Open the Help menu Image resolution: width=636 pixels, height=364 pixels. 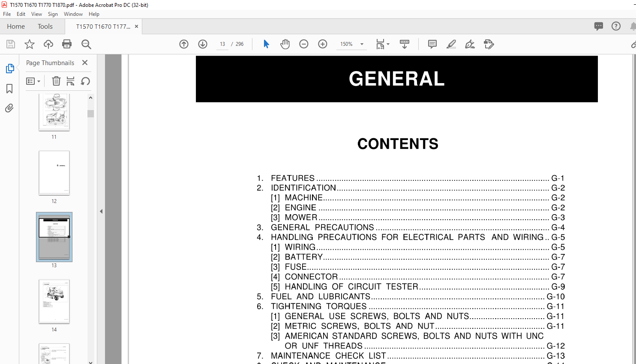94,14
